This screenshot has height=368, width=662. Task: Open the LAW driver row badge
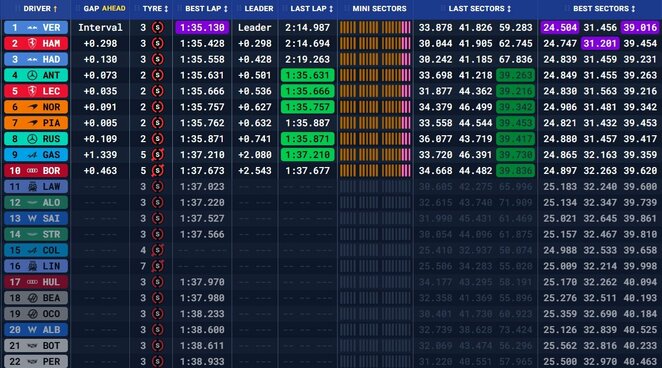[x=36, y=187]
